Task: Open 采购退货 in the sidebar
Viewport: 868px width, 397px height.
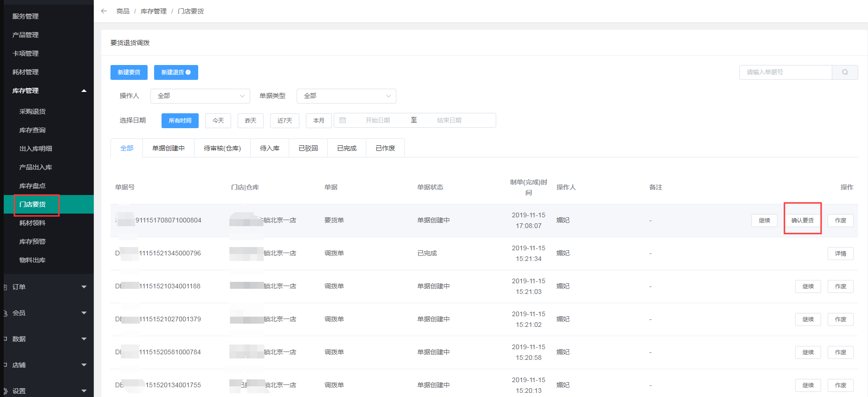Action: pos(49,111)
